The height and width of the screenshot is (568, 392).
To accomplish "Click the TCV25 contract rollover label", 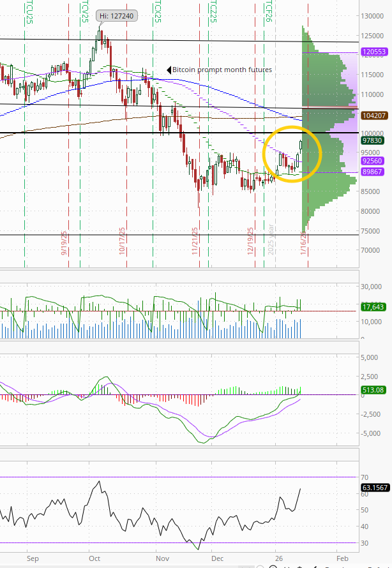I will click(x=85, y=11).
